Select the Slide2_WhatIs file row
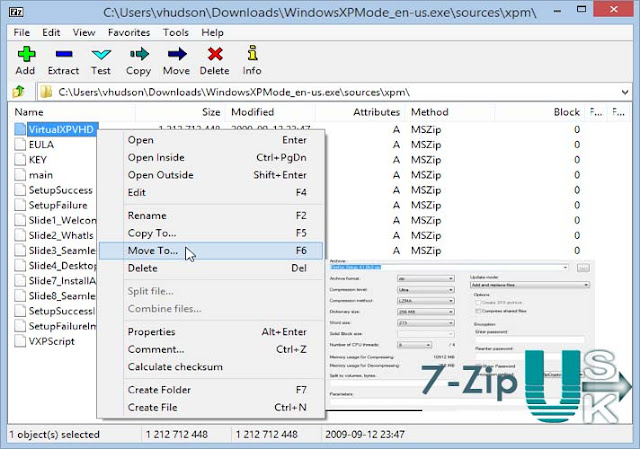Screen dimensions: 640x449 tap(61, 236)
